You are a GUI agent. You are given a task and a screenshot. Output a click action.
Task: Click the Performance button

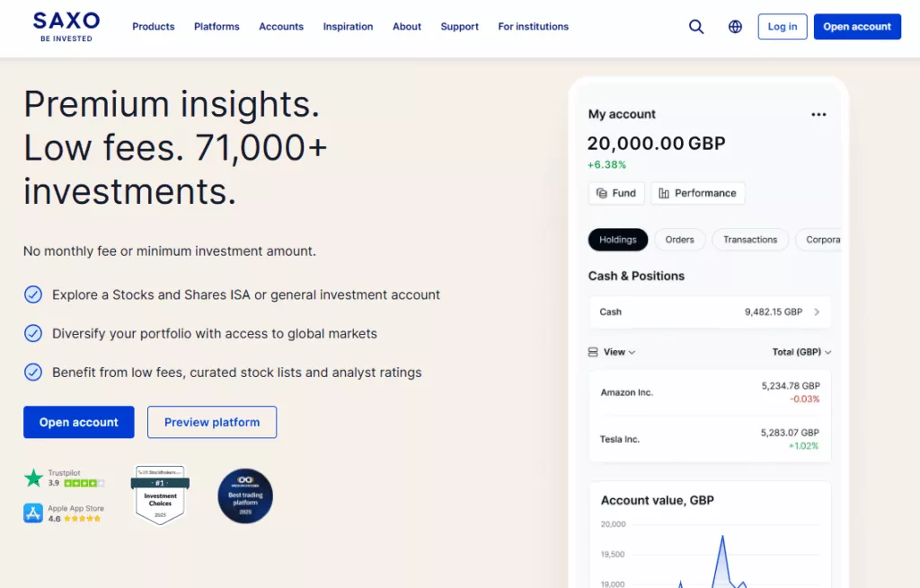pyautogui.click(x=697, y=193)
